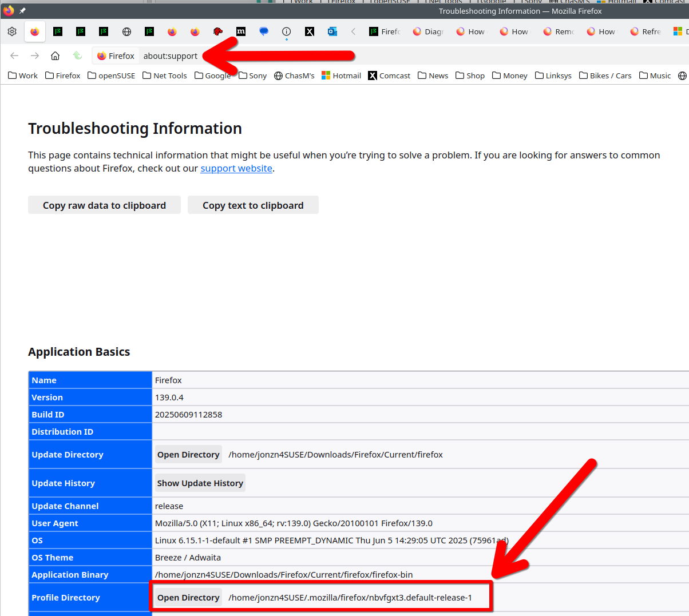This screenshot has height=616, width=689.
Task: Expand the Work bookmarks folder
Action: pos(23,75)
